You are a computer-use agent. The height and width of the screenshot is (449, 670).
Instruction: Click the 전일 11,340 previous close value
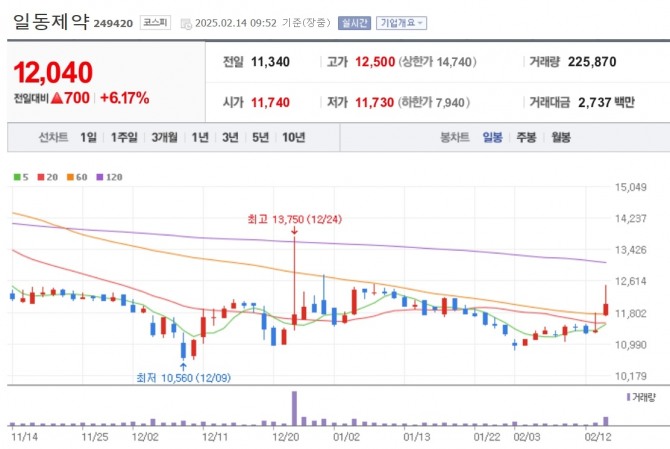tap(270, 62)
